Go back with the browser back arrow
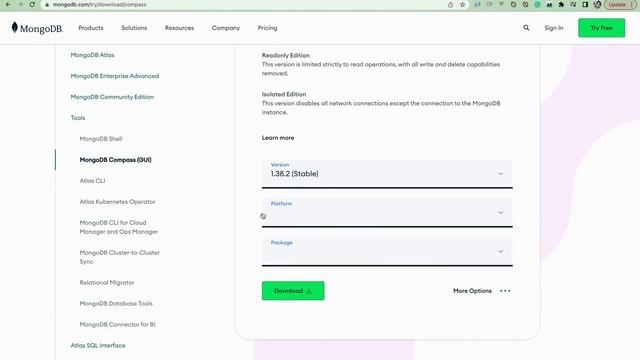The width and height of the screenshot is (640, 360). click(x=8, y=4)
